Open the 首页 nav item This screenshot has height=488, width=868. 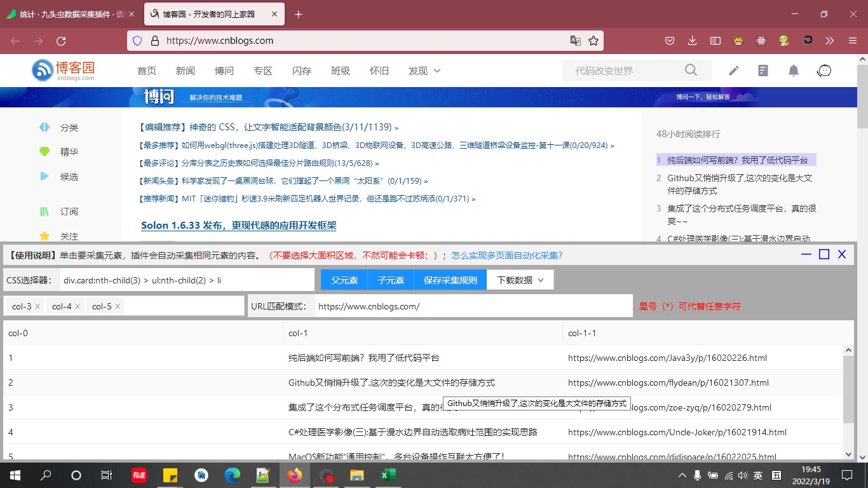coord(147,71)
